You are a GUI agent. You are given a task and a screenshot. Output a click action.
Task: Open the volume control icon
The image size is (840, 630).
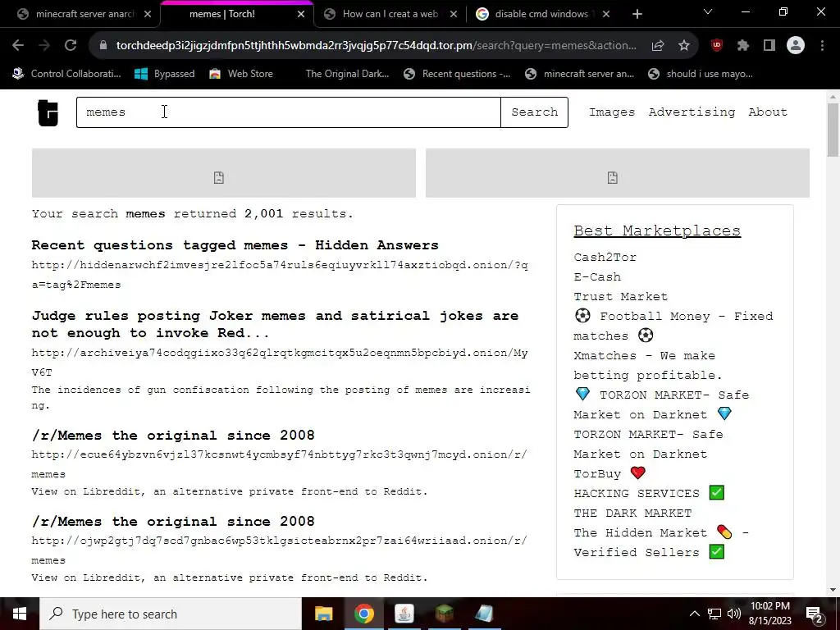point(734,614)
